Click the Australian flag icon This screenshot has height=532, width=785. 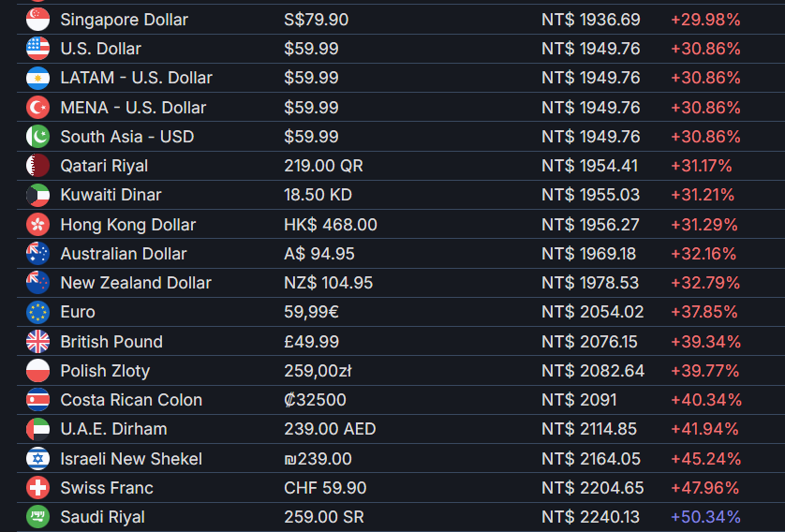point(37,253)
